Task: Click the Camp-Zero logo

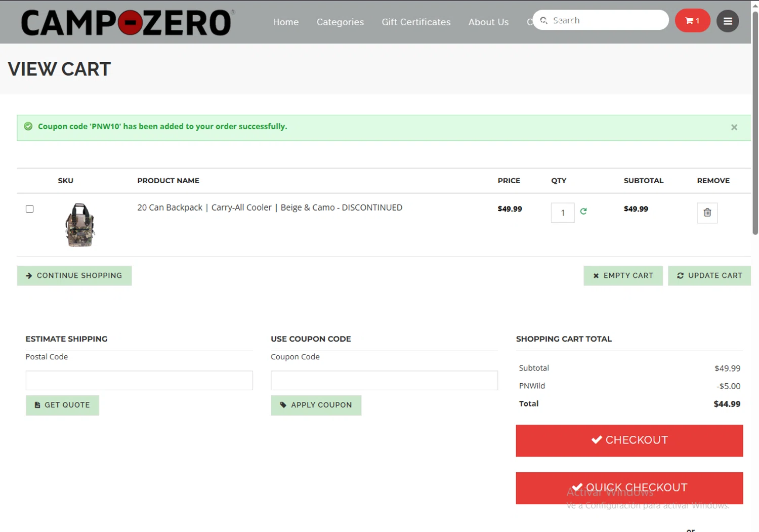Action: click(126, 22)
